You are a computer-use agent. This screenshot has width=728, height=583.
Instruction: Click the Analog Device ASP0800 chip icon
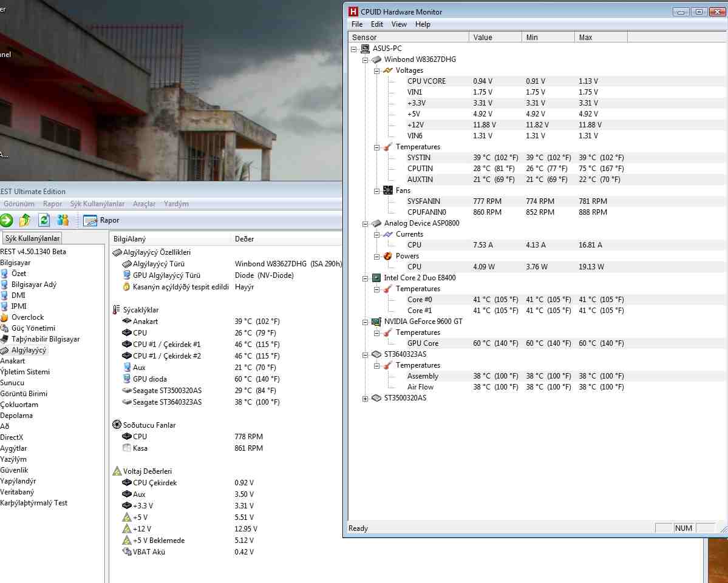pos(376,223)
